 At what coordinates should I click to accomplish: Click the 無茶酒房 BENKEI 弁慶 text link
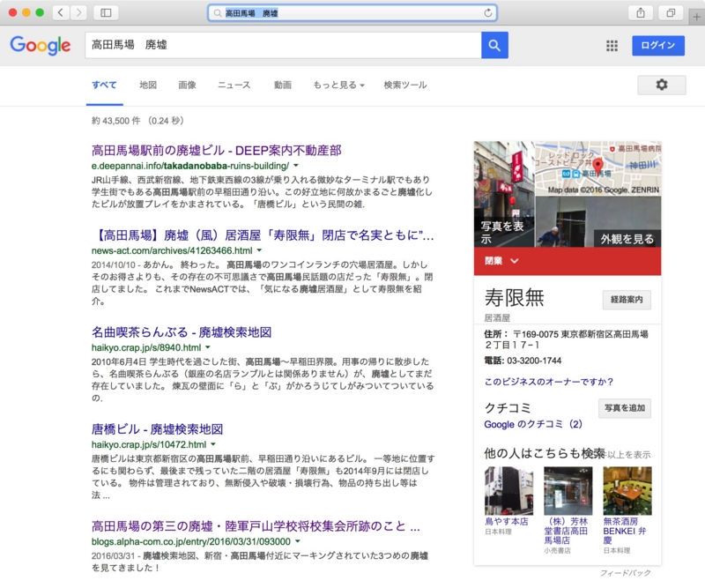click(x=625, y=531)
